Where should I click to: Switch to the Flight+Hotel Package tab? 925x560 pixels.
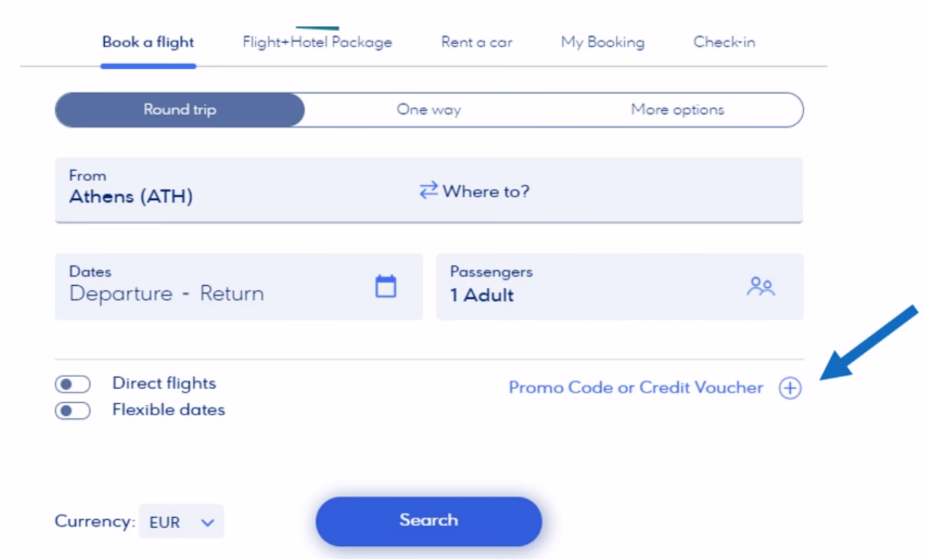(x=316, y=41)
